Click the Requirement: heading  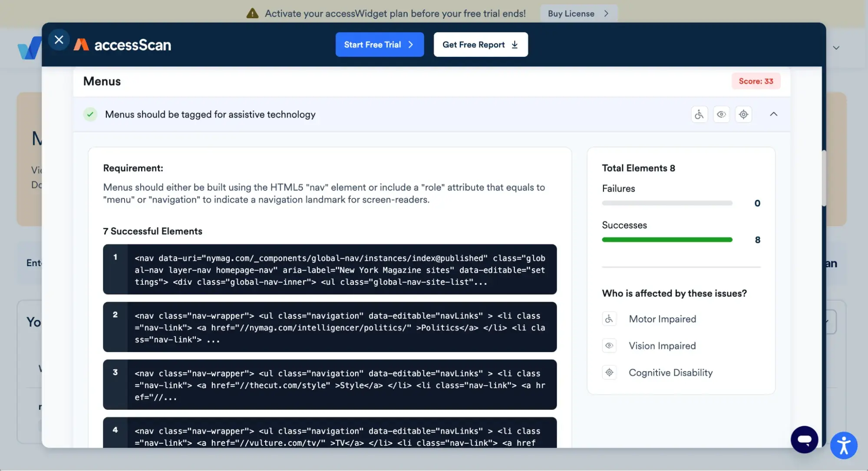tap(133, 168)
